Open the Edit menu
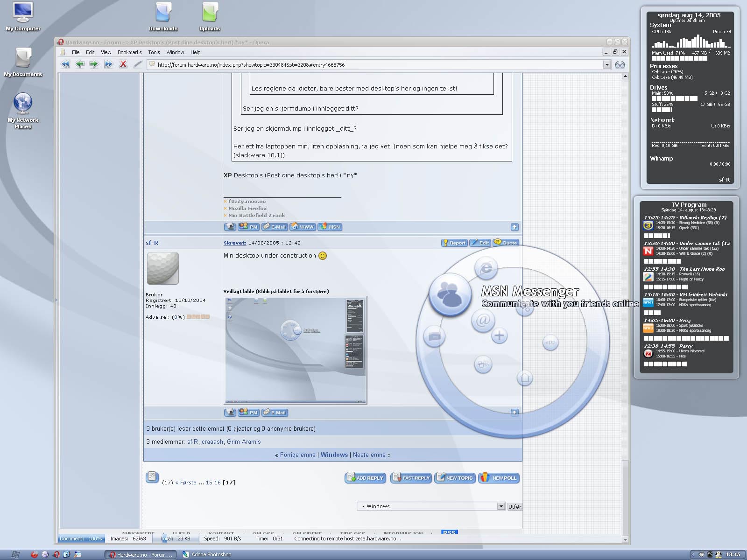This screenshot has width=747, height=560. tap(90, 52)
